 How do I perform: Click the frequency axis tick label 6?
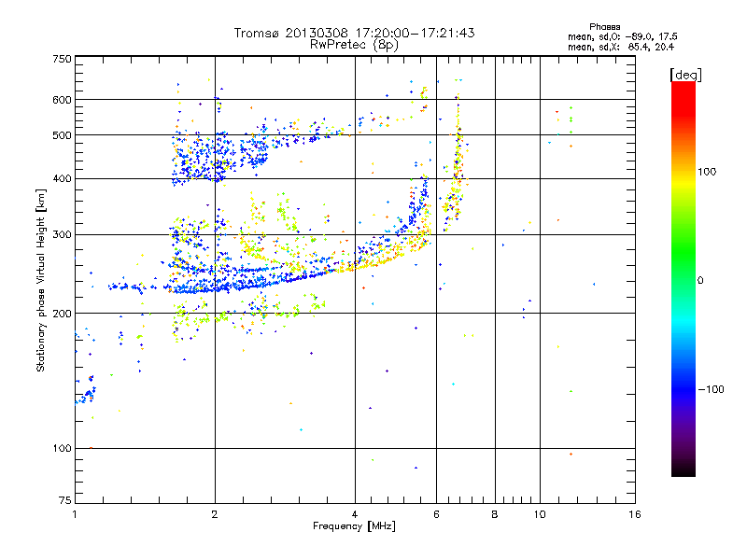click(x=436, y=514)
